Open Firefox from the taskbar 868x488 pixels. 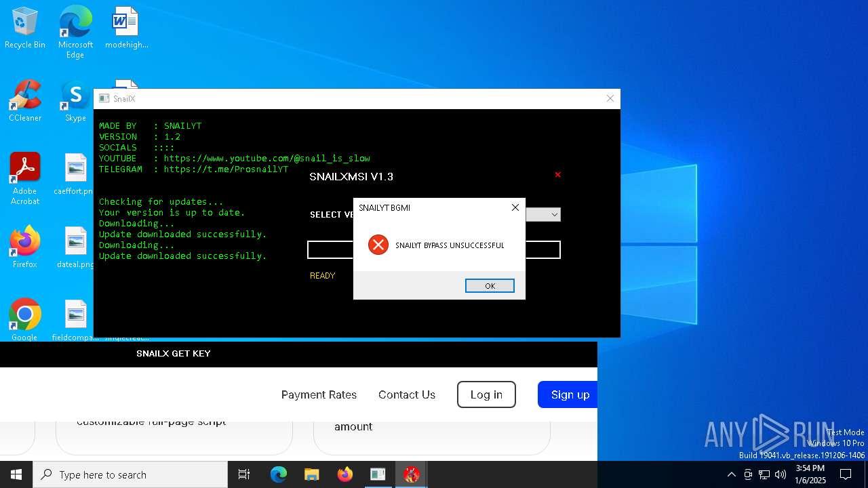(x=344, y=474)
